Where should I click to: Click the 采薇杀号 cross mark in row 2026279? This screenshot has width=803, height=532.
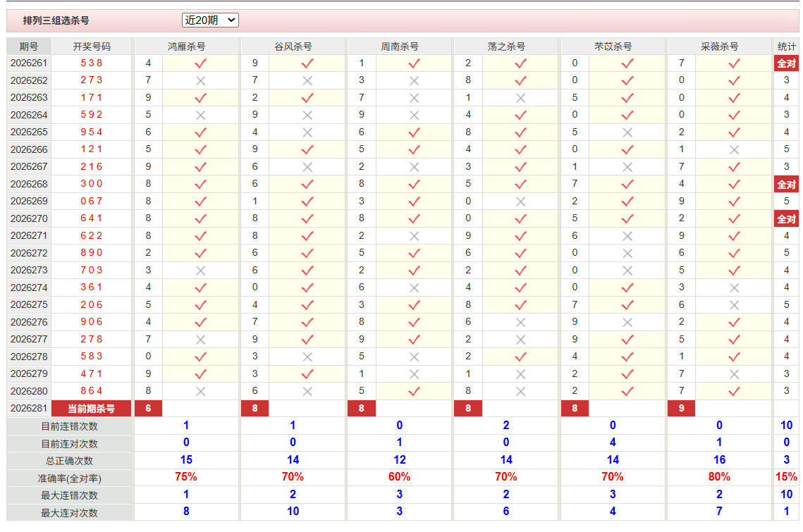735,374
